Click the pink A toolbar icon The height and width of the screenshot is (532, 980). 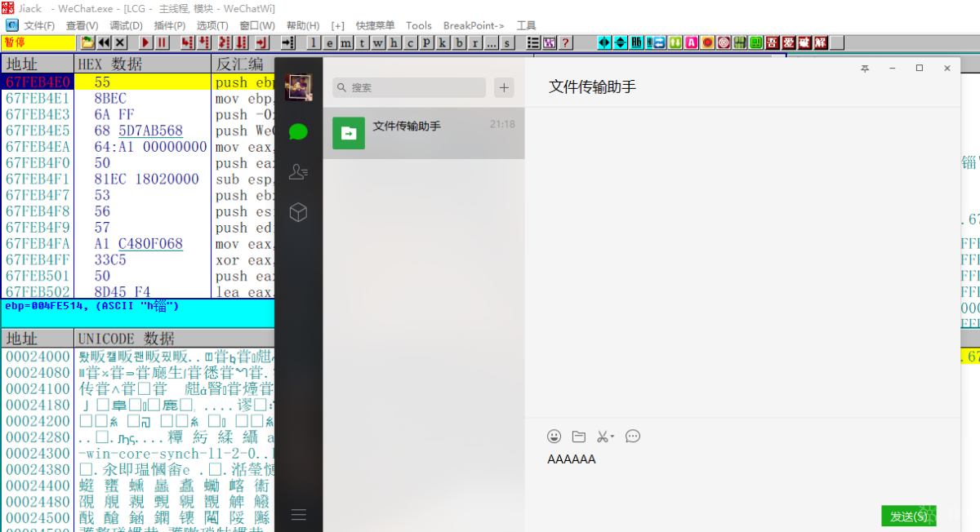[691, 42]
